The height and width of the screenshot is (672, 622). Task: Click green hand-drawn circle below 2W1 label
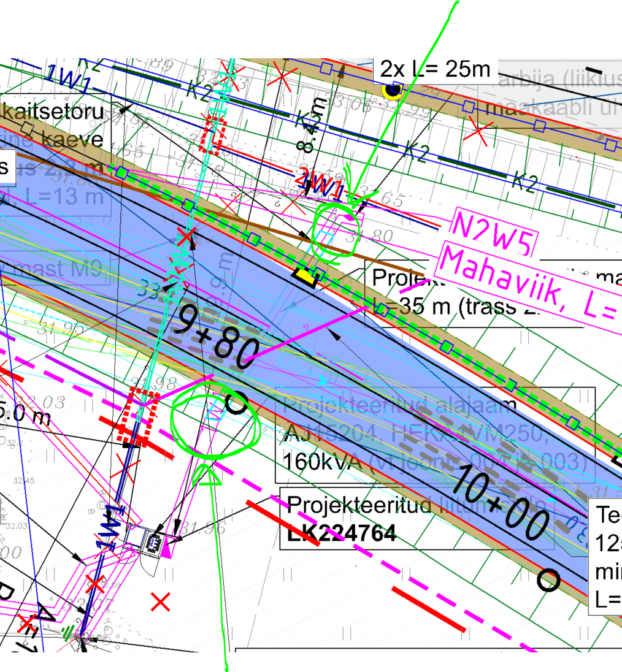334,231
